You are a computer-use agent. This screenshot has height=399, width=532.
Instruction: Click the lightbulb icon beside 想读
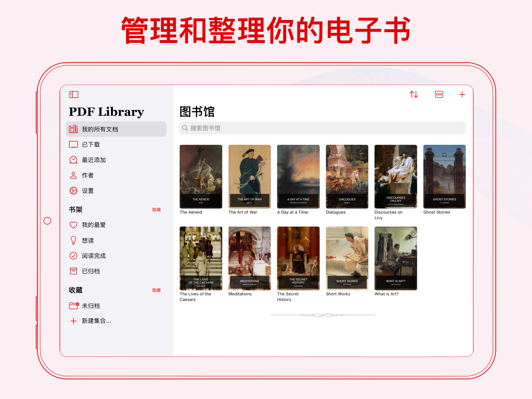pyautogui.click(x=73, y=240)
